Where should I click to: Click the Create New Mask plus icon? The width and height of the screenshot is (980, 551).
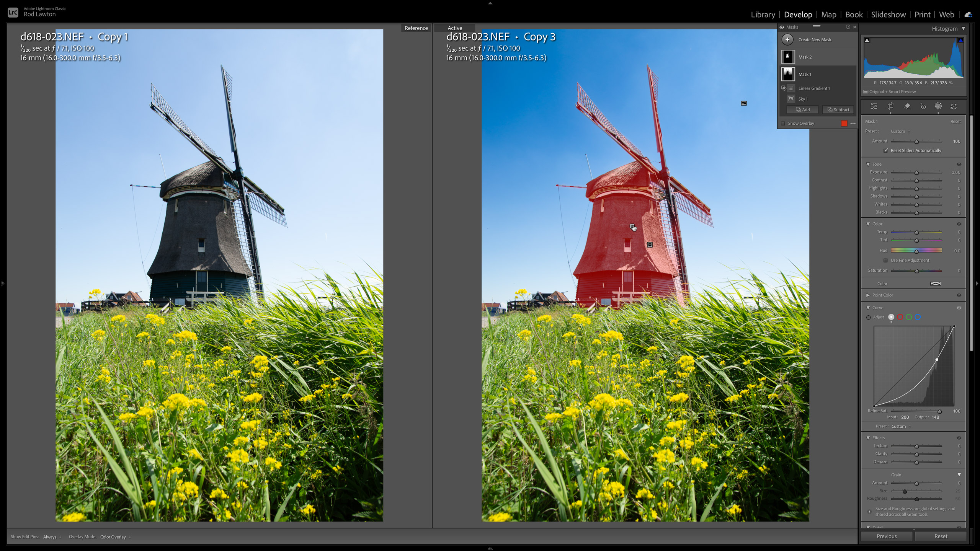(x=787, y=39)
